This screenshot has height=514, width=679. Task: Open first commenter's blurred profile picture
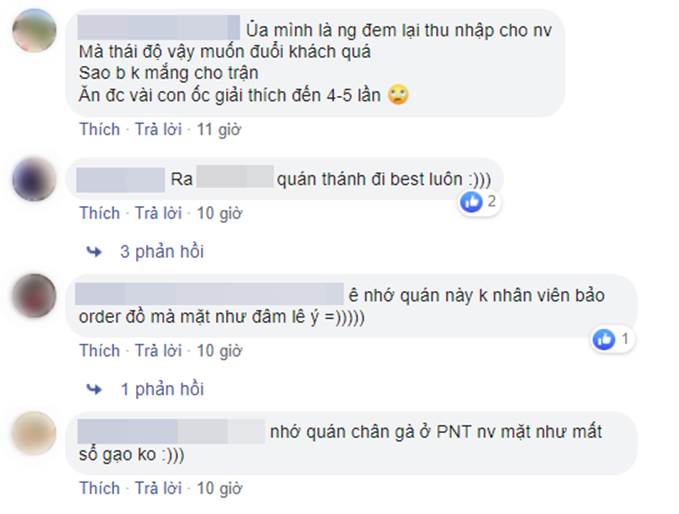(x=34, y=31)
